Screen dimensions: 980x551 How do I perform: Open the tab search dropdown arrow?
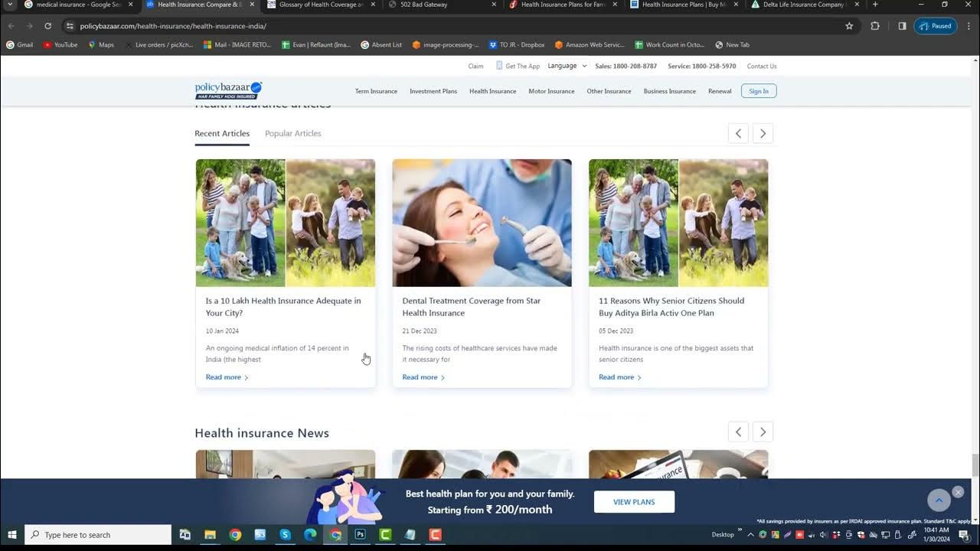pos(10,5)
